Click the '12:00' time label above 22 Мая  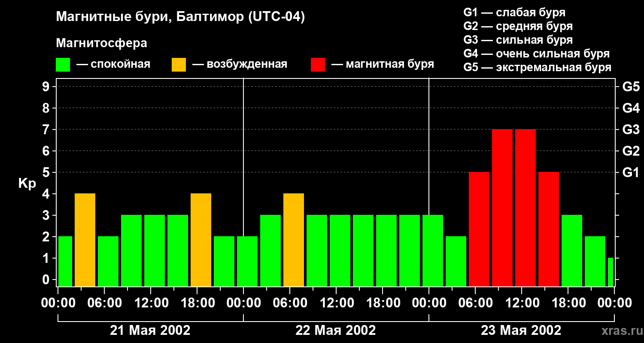(336, 303)
